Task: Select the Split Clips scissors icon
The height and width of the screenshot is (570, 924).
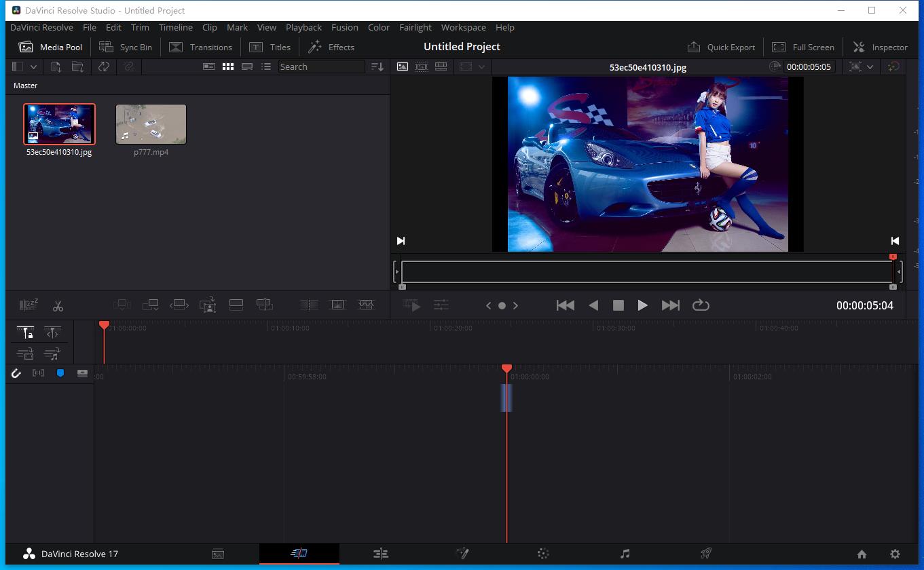Action: point(58,305)
